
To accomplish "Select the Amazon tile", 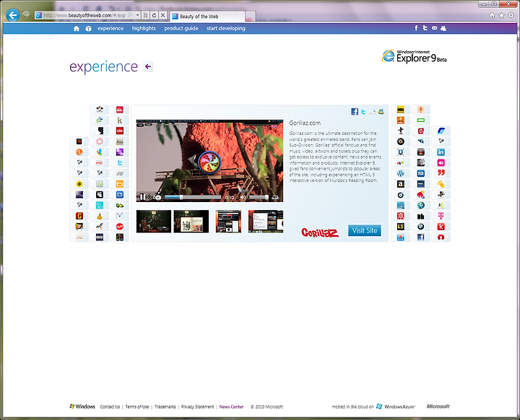I will click(x=401, y=184).
